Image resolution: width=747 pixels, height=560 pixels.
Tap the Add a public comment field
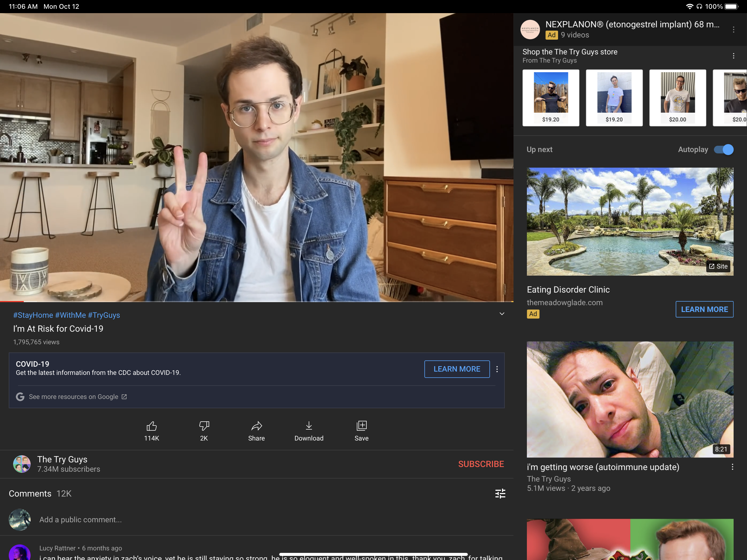[80, 520]
